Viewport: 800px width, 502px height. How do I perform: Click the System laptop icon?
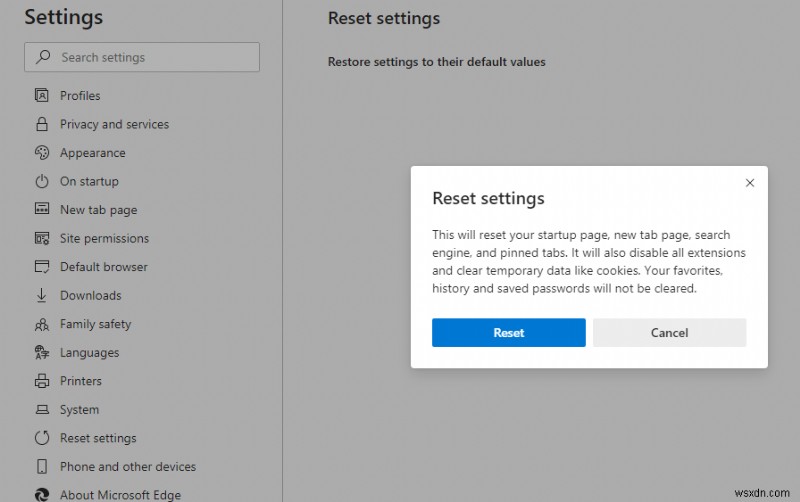[42, 410]
